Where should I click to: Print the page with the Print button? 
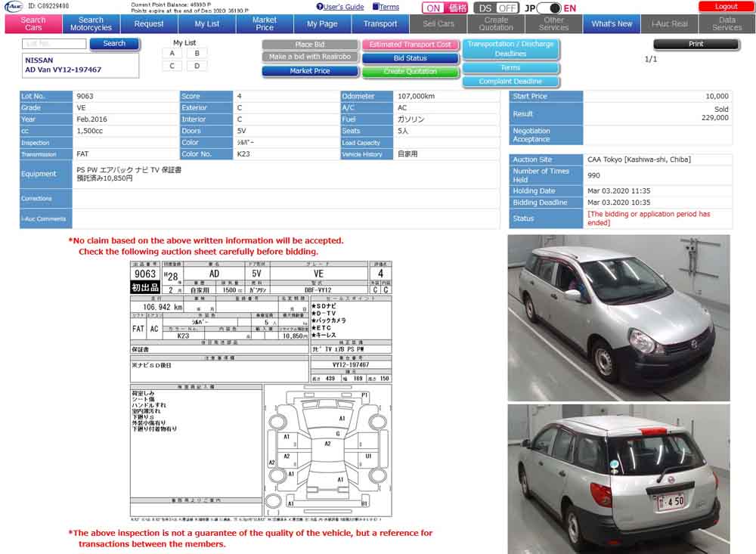tap(696, 44)
